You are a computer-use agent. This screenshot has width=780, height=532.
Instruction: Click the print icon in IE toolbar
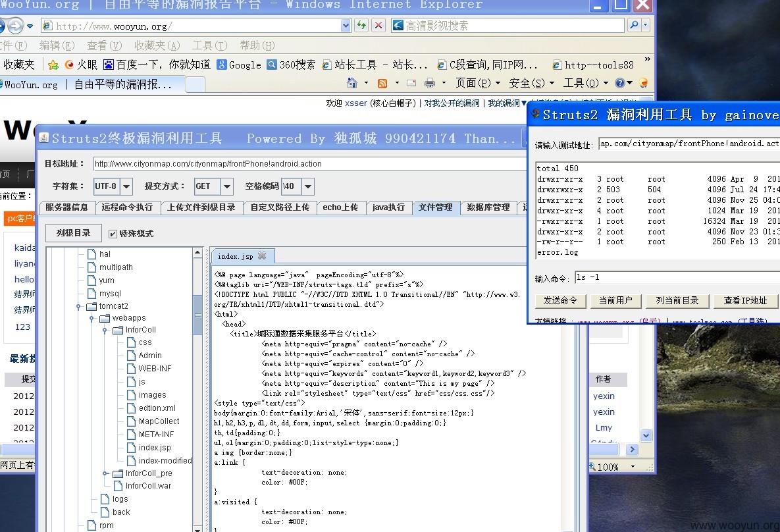click(430, 83)
